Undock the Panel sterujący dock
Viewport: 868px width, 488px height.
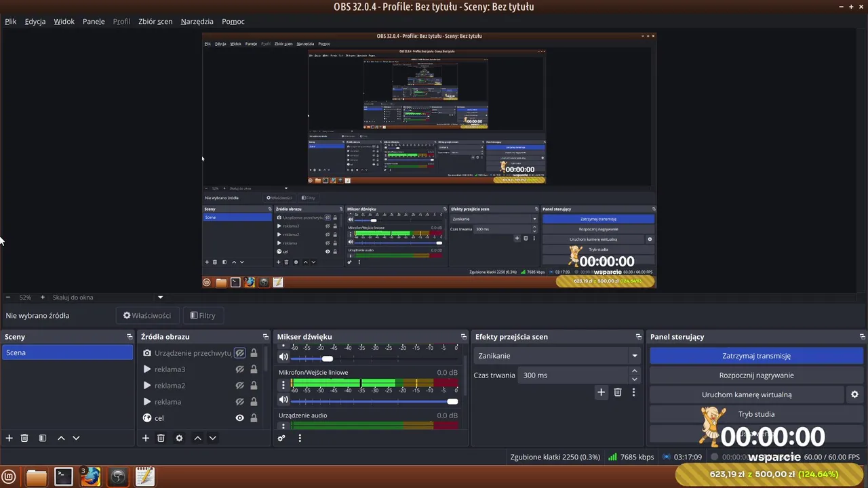(863, 337)
